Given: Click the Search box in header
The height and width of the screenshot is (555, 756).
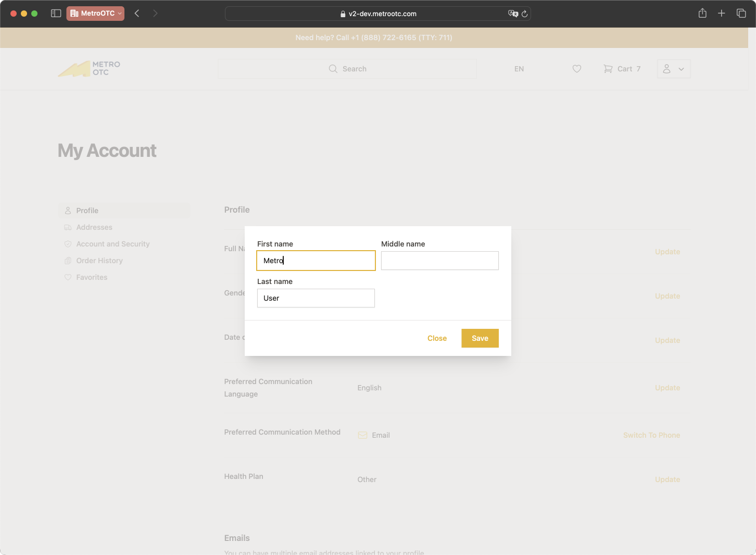Looking at the screenshot, I should (x=347, y=69).
